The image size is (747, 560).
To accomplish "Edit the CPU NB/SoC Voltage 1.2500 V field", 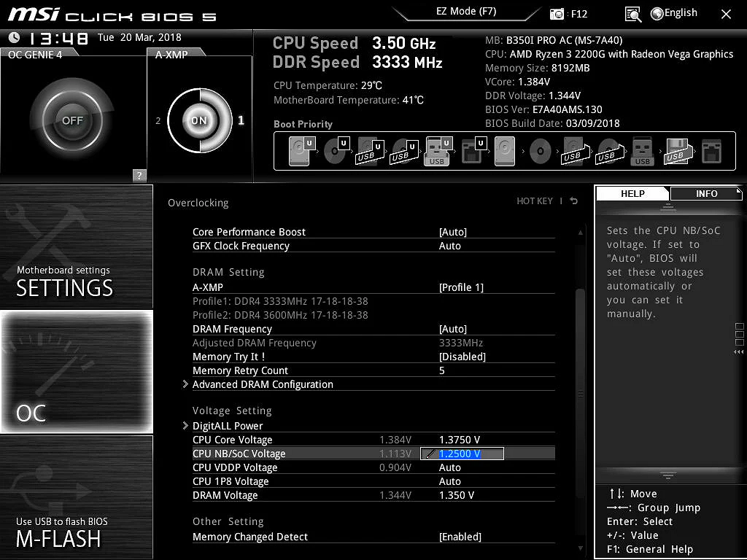I will 462,454.
